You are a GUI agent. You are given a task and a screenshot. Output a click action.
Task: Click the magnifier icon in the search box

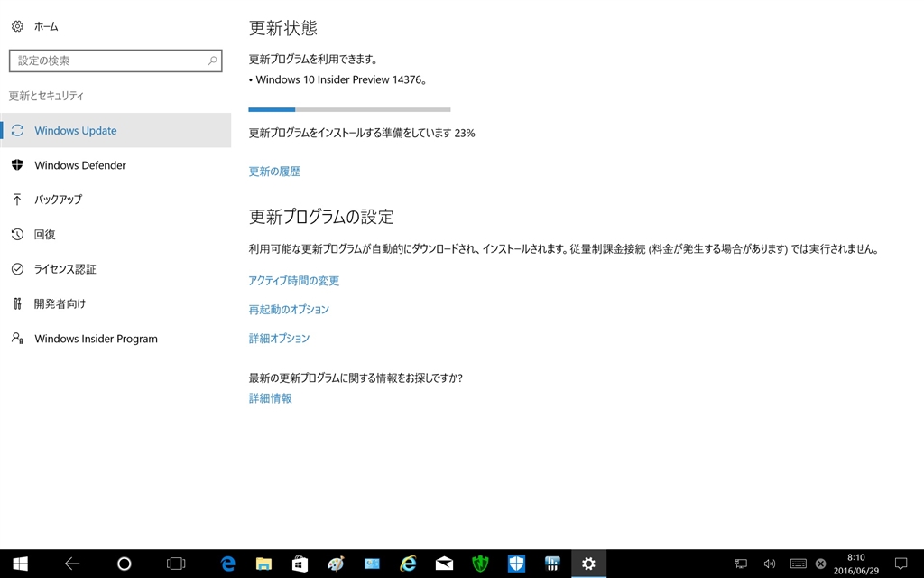212,61
